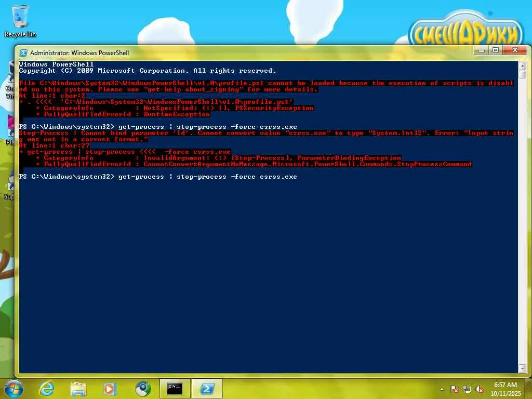Click the show desktop strip beside the clock
The width and height of the screenshot is (532, 399).
(529, 389)
